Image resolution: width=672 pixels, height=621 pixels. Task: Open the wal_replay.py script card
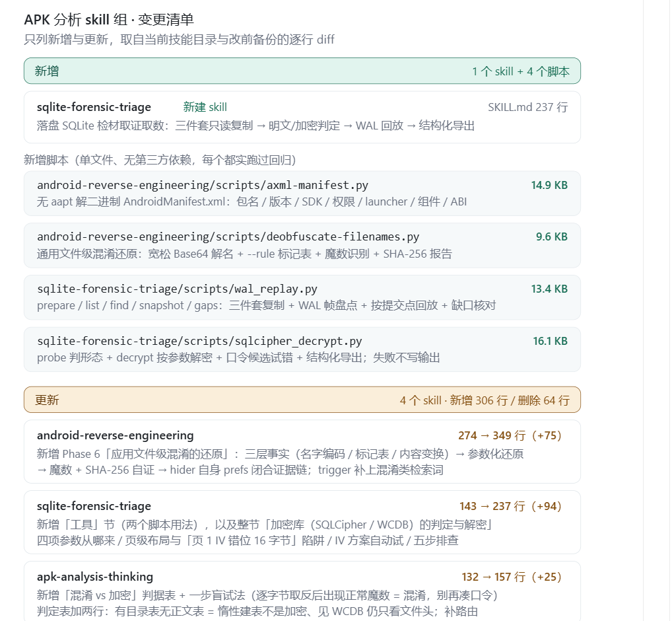(x=302, y=297)
